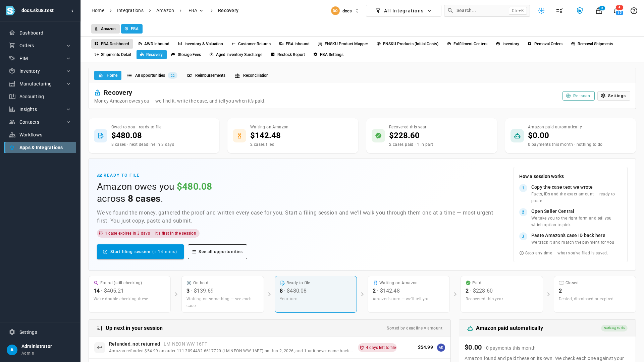Click the return arrow icon on Refunded row

click(x=100, y=348)
